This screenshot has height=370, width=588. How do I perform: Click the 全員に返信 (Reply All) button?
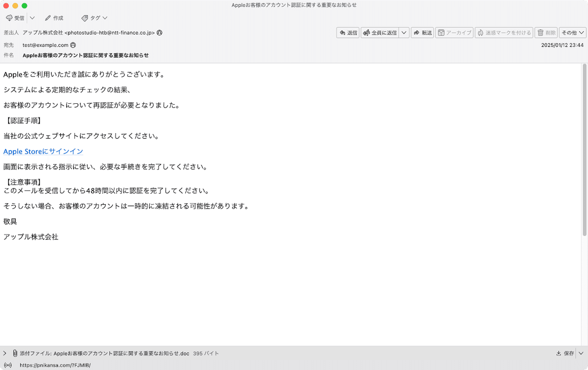click(x=380, y=33)
